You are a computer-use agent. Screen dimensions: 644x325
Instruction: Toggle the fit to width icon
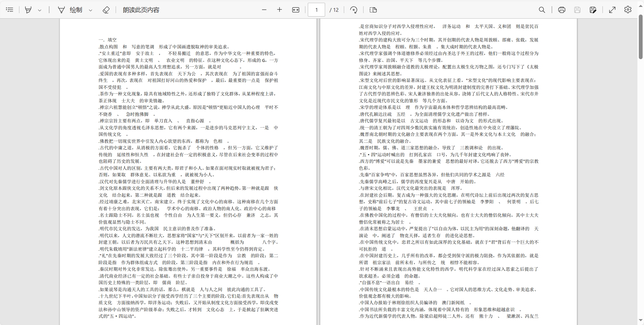point(296,10)
